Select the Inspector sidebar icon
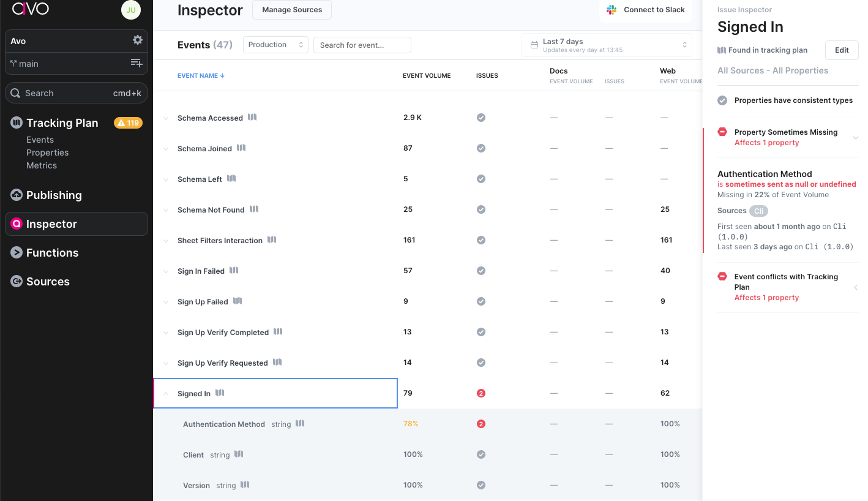 17,224
